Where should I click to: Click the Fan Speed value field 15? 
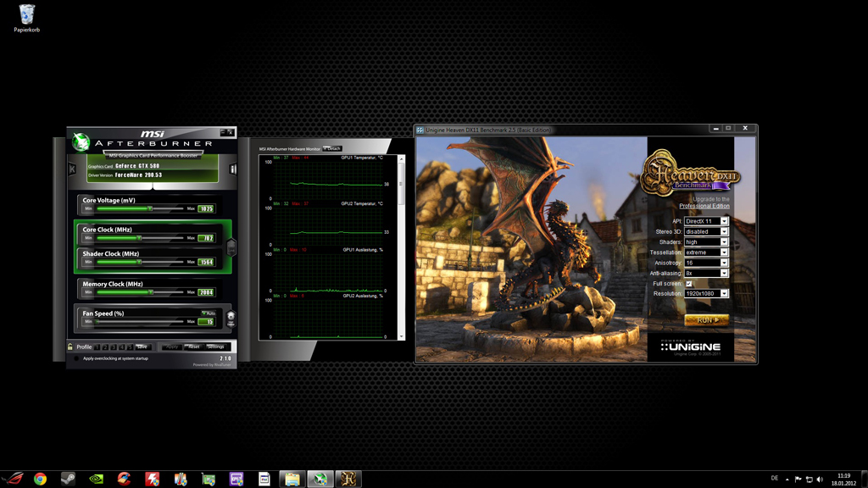click(206, 321)
